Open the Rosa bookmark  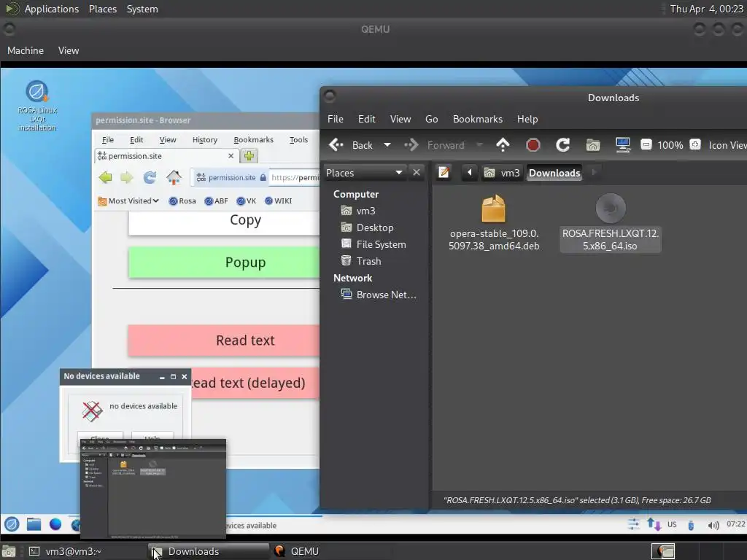pyautogui.click(x=182, y=201)
